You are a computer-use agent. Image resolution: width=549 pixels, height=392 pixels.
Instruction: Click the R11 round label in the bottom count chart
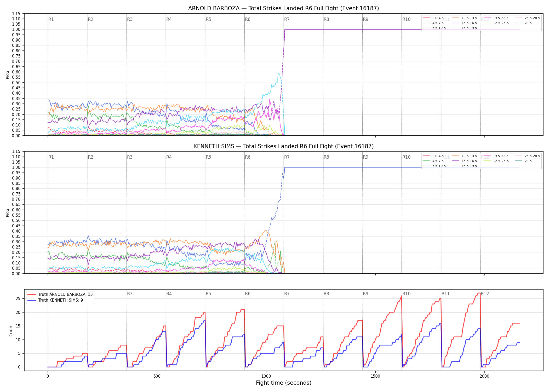(x=446, y=294)
